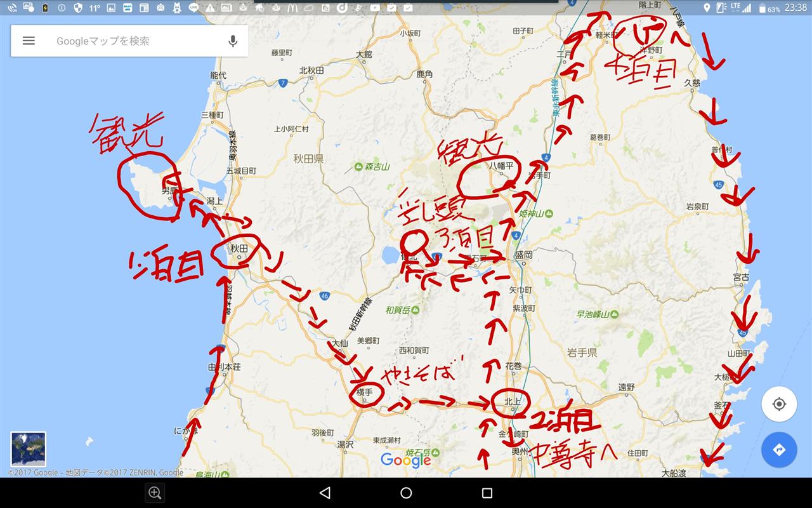
Task: Select the 大船渡 city label
Action: pyautogui.click(x=674, y=473)
